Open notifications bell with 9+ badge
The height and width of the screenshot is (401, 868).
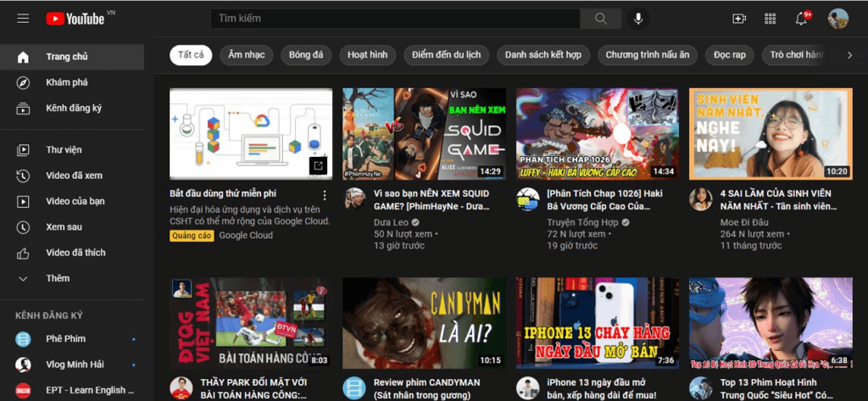(802, 19)
